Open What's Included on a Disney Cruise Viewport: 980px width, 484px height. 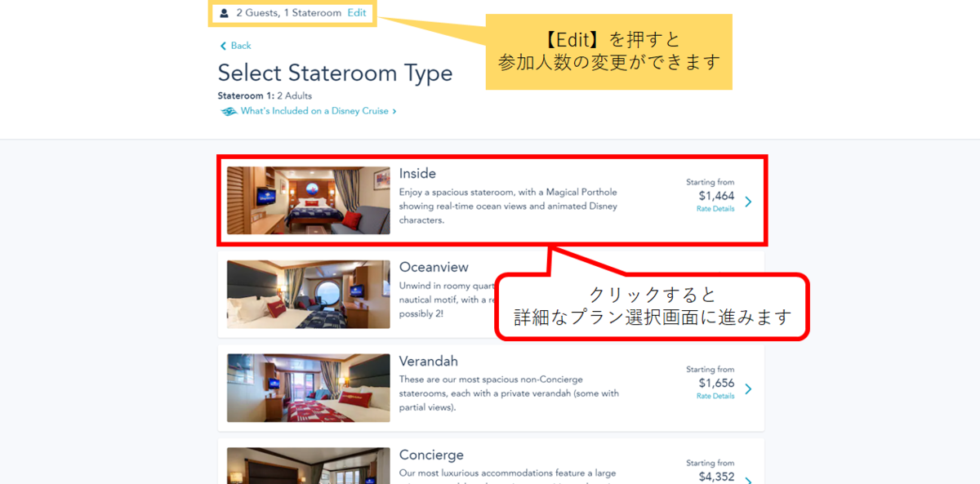pos(314,111)
